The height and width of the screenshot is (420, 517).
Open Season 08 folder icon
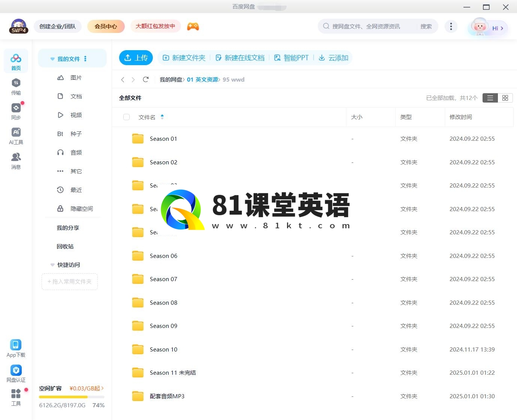[138, 302]
